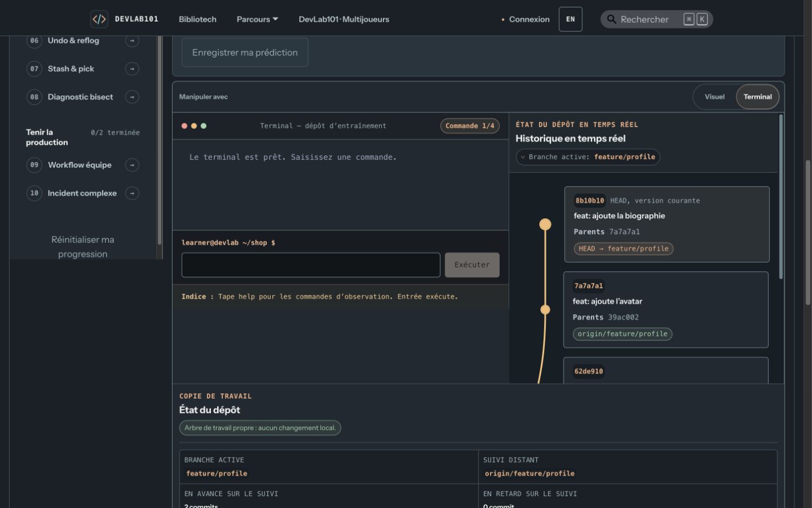Click the 09 lesson number badge
812x508 pixels.
coord(34,165)
